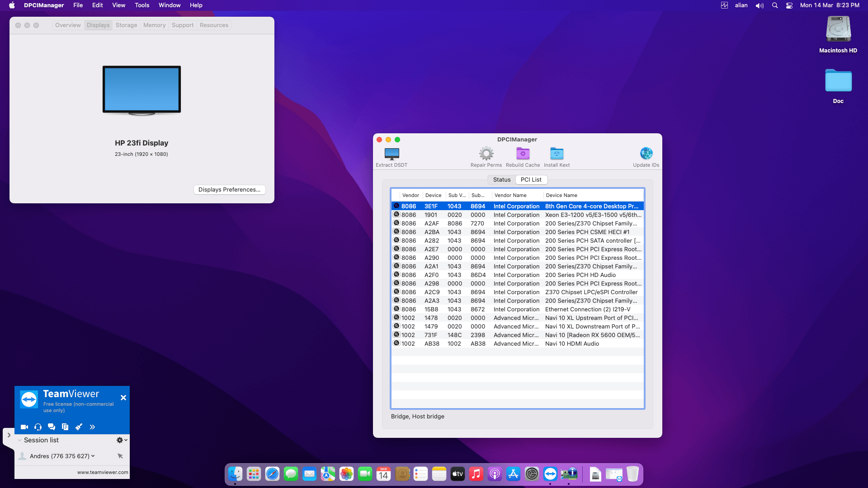Open the www.teamviewer.com link
This screenshot has width=868, height=488.
(x=103, y=473)
